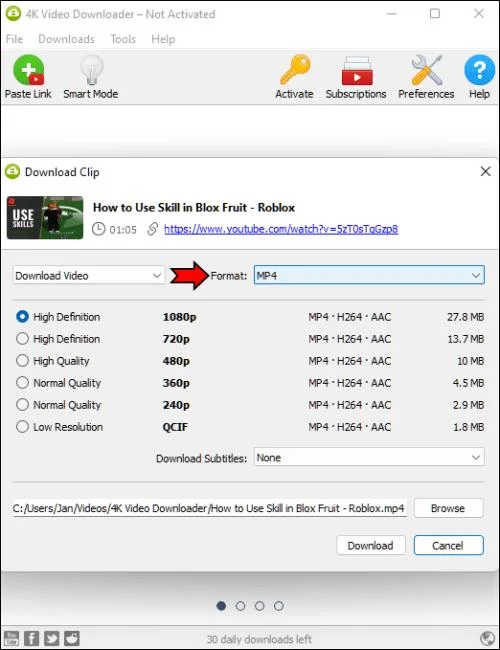Viewport: 500px width, 650px height.
Task: Go to fourth pagination dot
Action: pyautogui.click(x=279, y=606)
